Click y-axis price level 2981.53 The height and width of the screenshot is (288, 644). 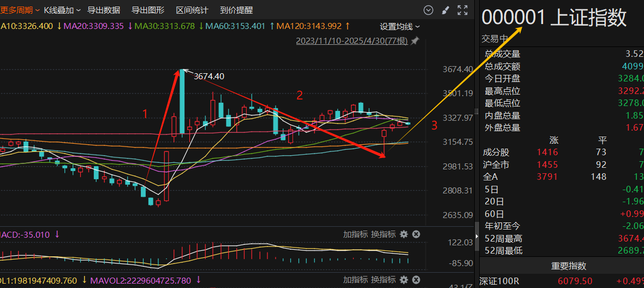pyautogui.click(x=458, y=166)
